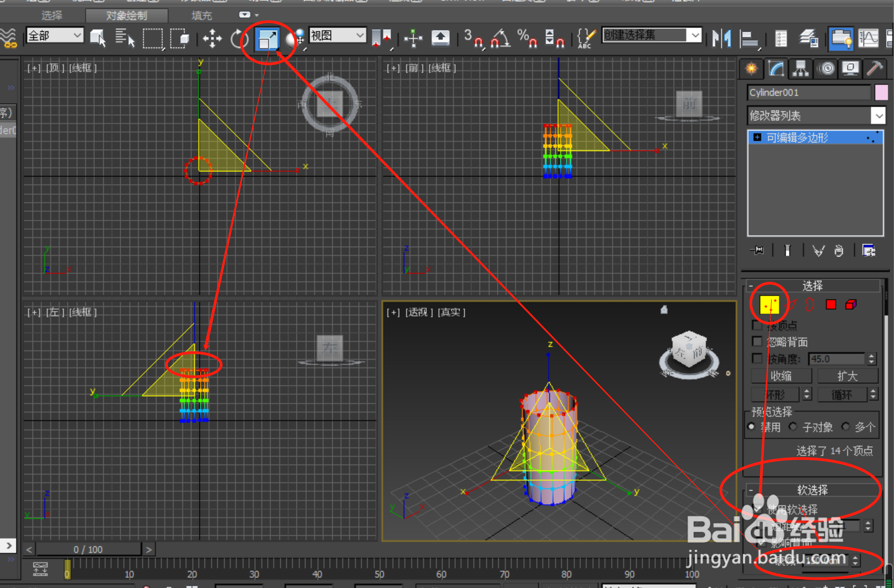
Task: Switch to Polygon sub-object mode (red square)
Action: (x=831, y=304)
